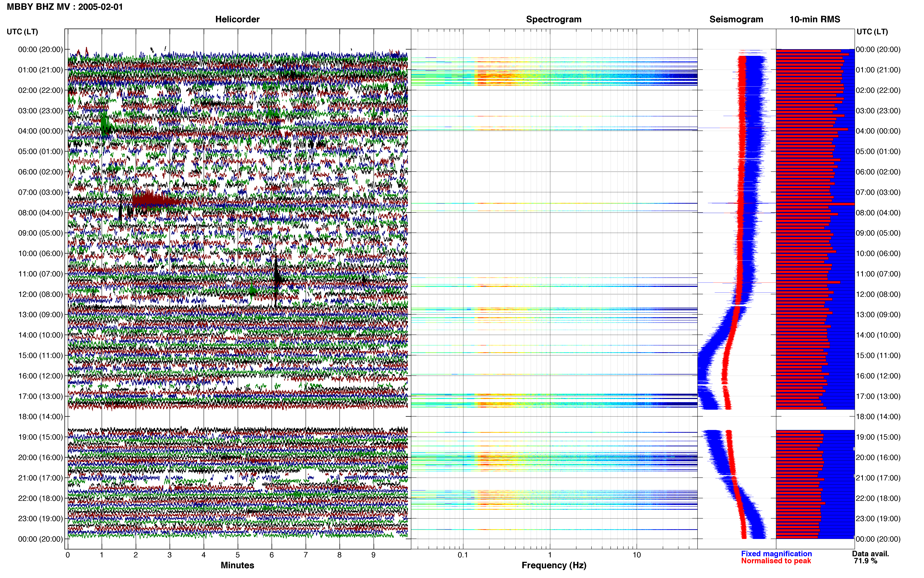Screen dimensions: 924x578
Task: Click left time label '07:00 (03:00)'
Action: (41, 192)
